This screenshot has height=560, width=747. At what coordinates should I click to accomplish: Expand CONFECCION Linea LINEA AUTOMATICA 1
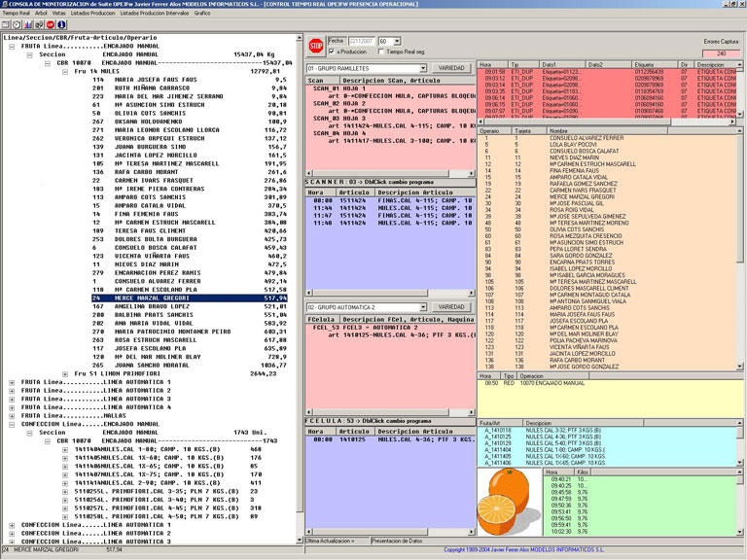(x=12, y=525)
